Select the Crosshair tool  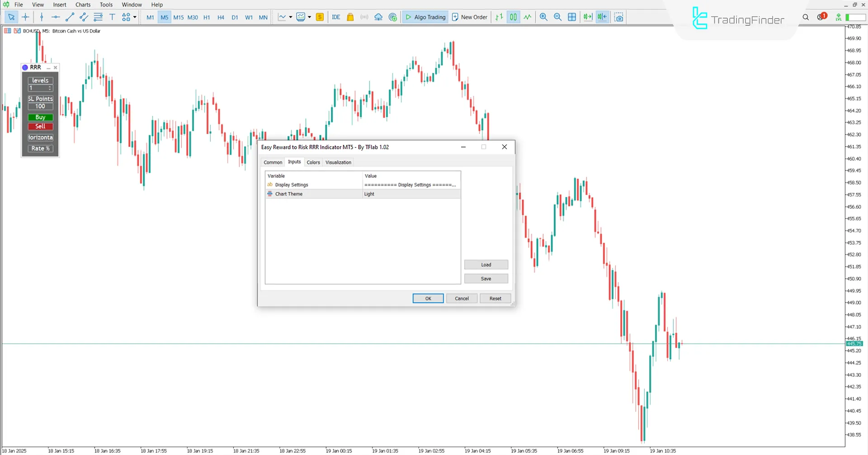click(x=25, y=17)
